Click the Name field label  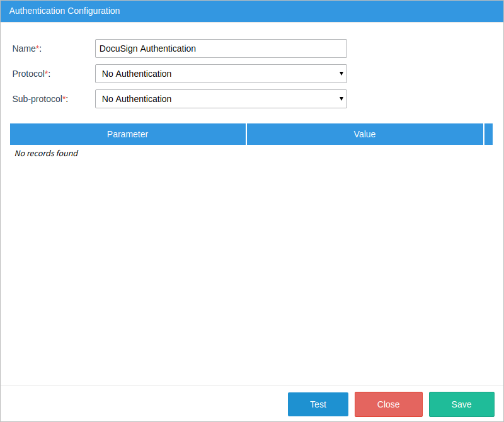[x=23, y=48]
